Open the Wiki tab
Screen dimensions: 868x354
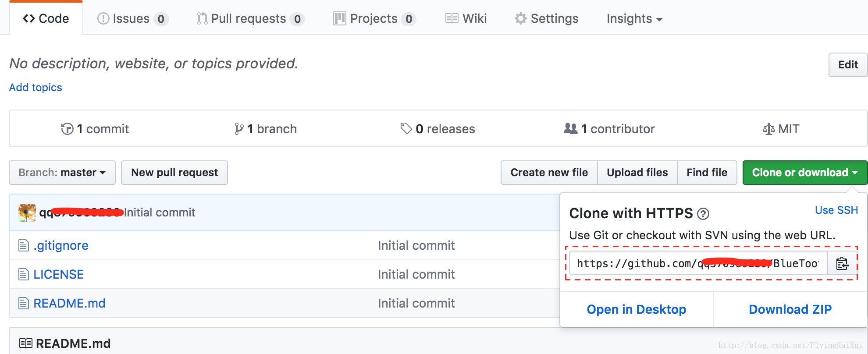click(466, 18)
